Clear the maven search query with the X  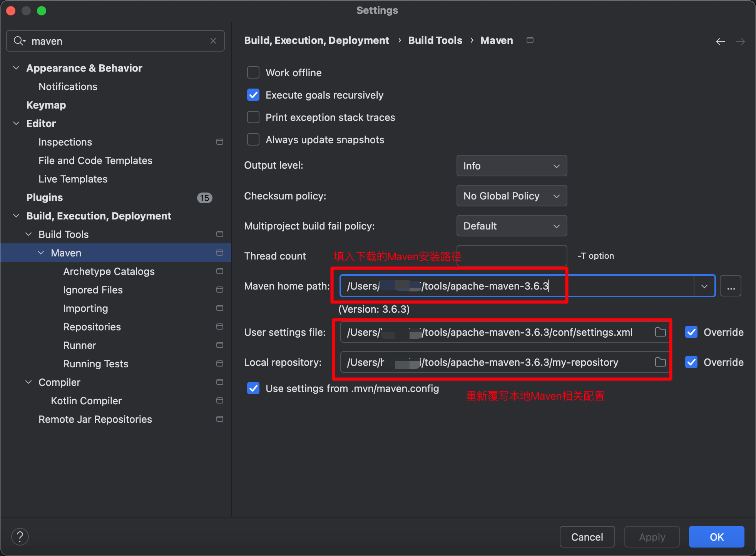pos(213,41)
